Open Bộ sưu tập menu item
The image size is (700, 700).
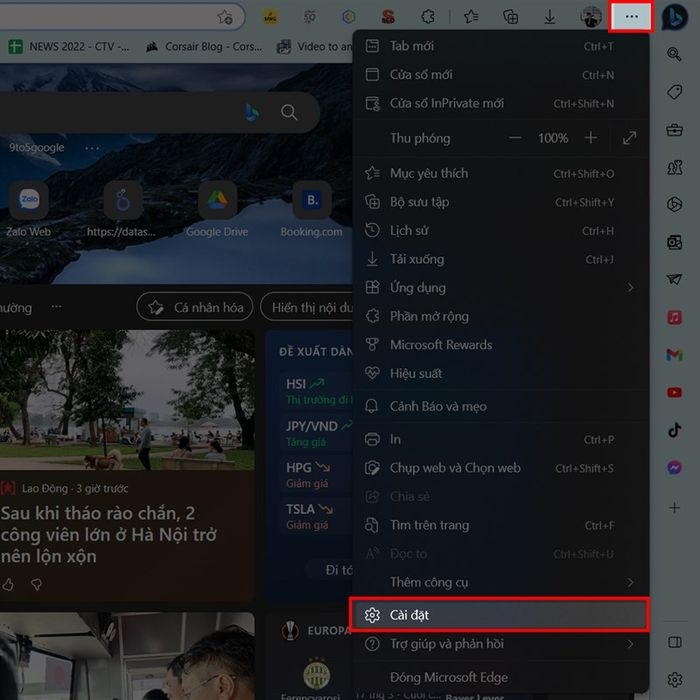[500, 202]
